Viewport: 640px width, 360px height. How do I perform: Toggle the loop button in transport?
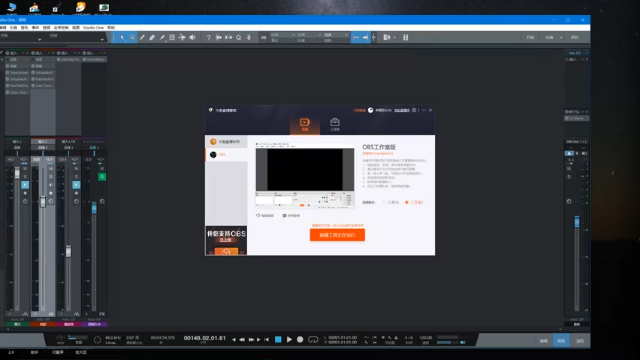(x=313, y=339)
